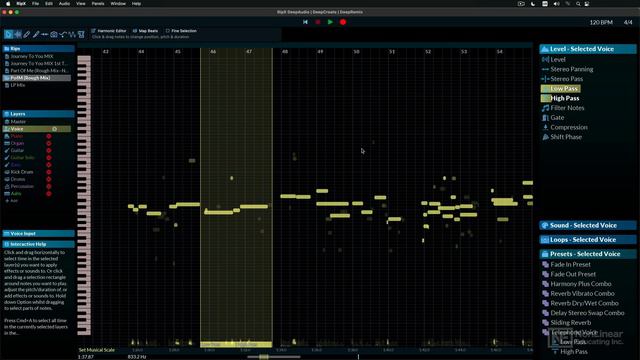Apply the Fade In Preset
The image size is (640, 360).
tap(566, 264)
